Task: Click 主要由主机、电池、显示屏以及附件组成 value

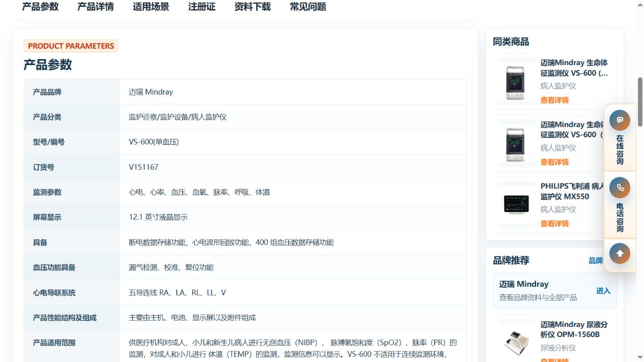Action: tap(192, 318)
